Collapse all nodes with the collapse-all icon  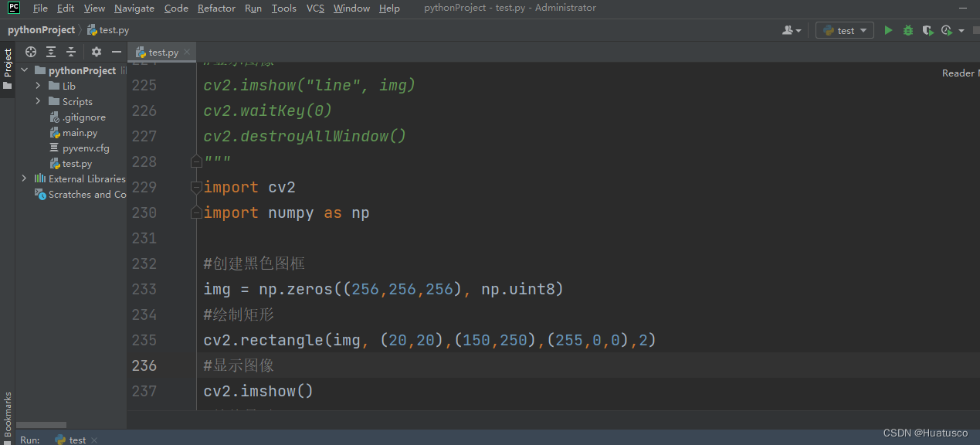[69, 52]
